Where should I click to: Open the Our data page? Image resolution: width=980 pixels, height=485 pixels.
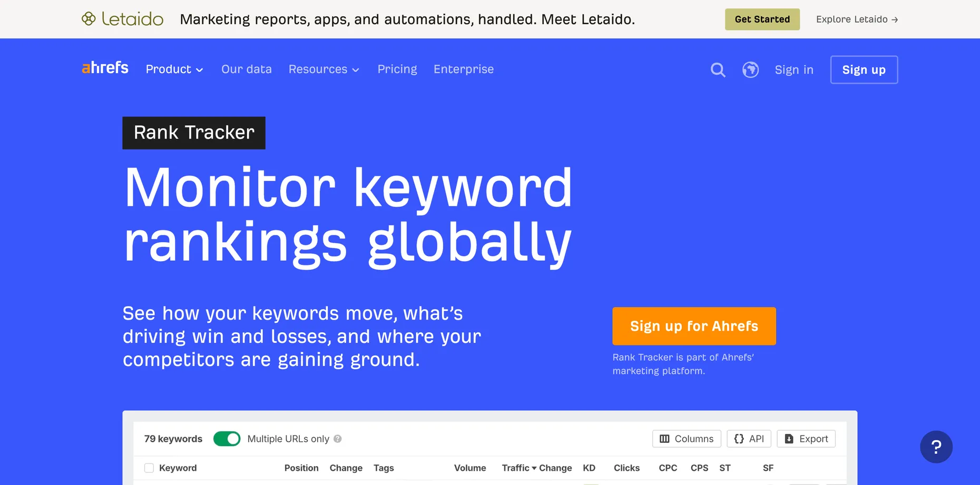(247, 69)
